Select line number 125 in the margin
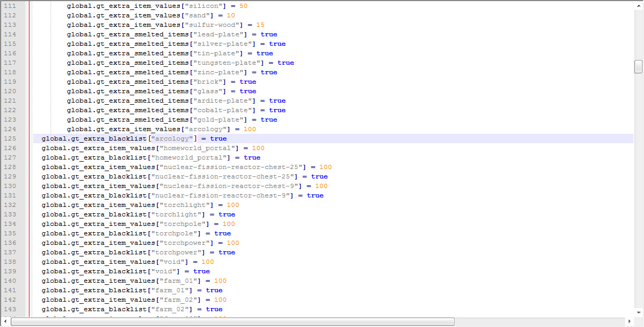 click(x=9, y=138)
